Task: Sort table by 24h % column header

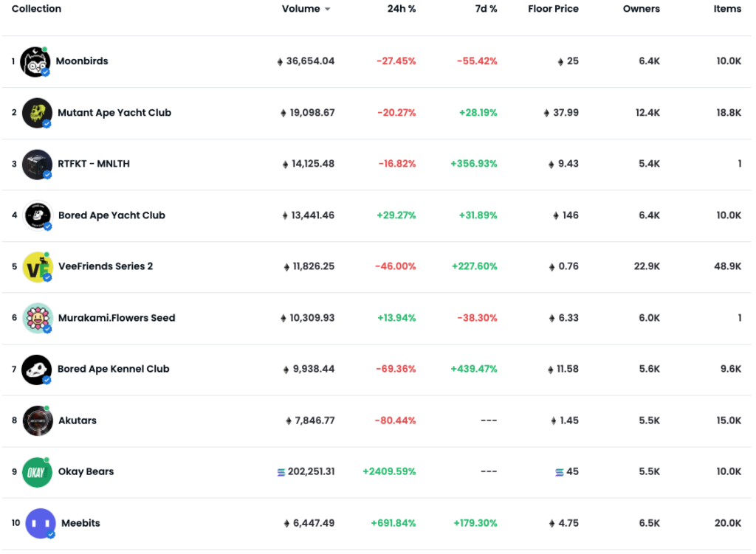Action: point(401,9)
